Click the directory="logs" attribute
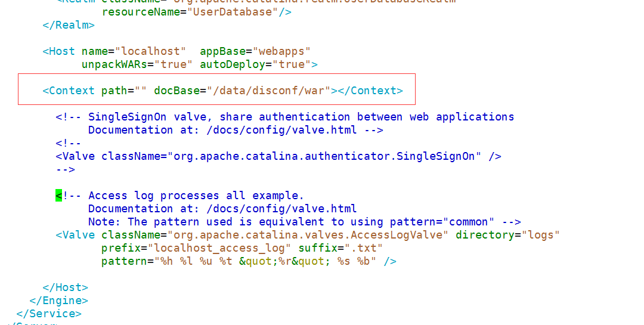The image size is (644, 325). point(507,235)
